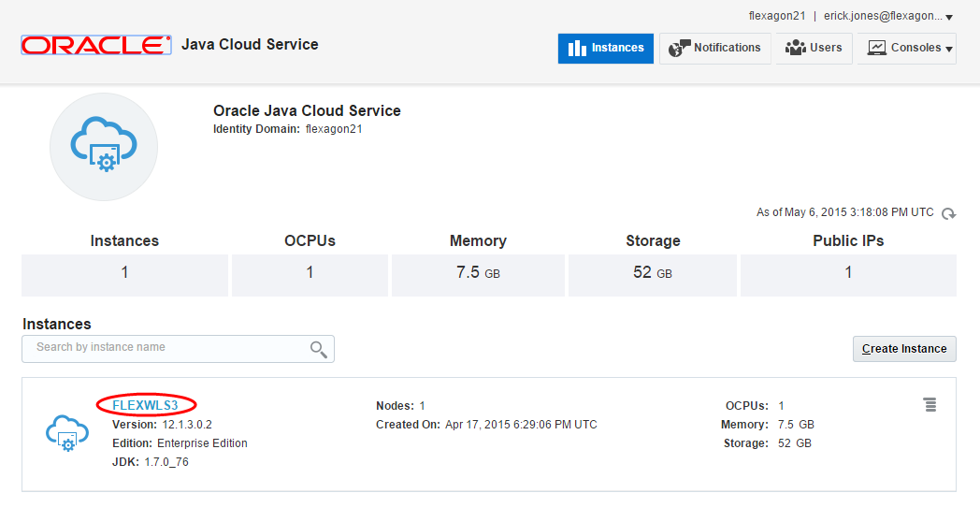Click the flexagon21 identity domain at the top
Image resolution: width=980 pixels, height=522 pixels.
777,16
